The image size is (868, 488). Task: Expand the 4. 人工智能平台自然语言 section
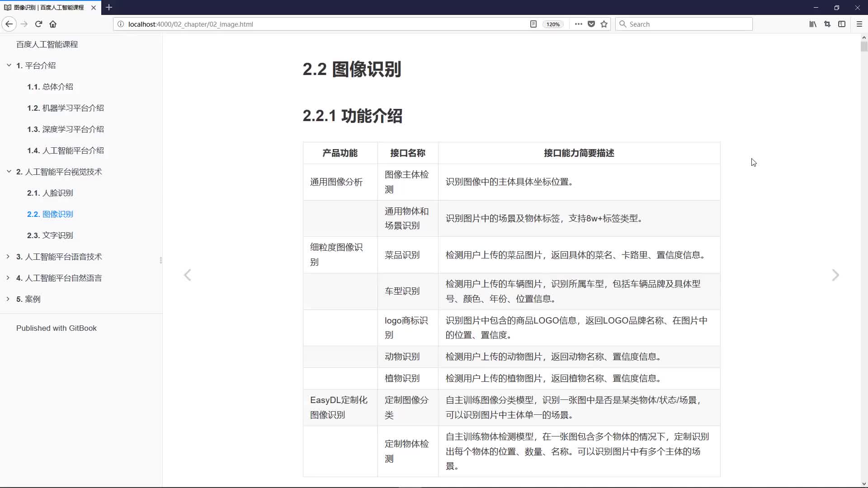pos(9,278)
